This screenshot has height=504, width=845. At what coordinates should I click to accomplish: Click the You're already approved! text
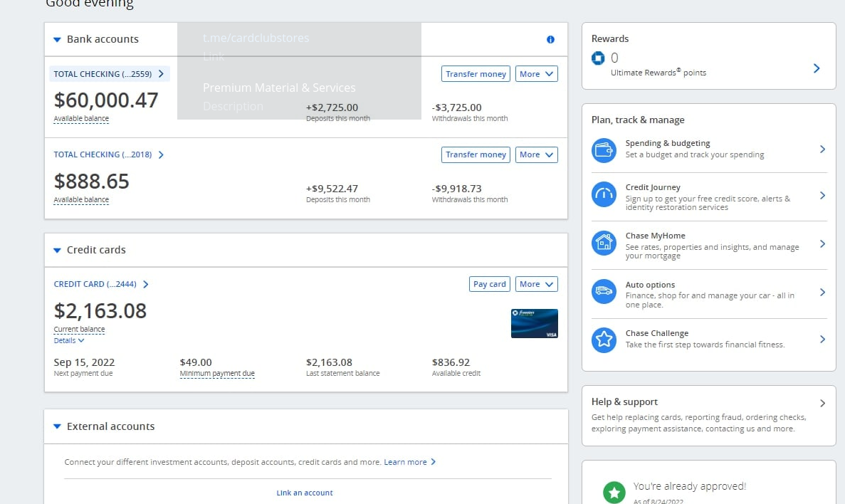[690, 486]
